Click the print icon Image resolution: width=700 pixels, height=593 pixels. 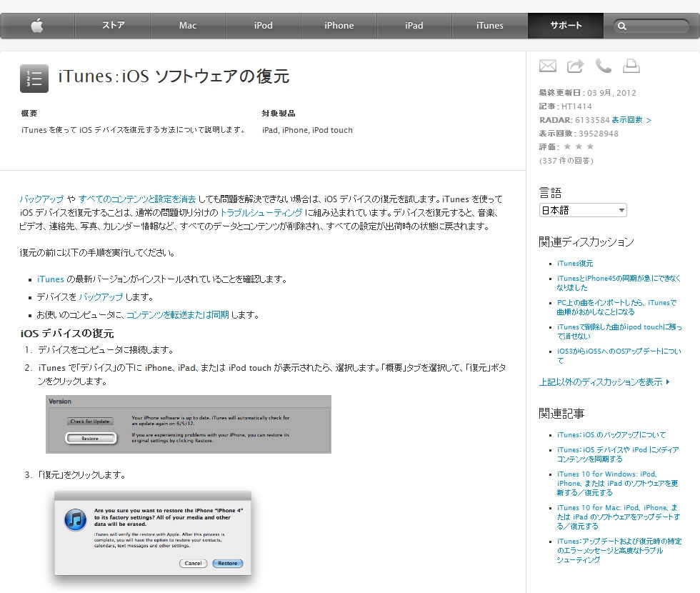[631, 66]
